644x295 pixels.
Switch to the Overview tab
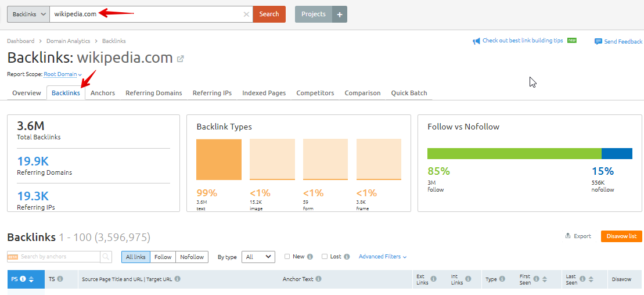pyautogui.click(x=27, y=93)
